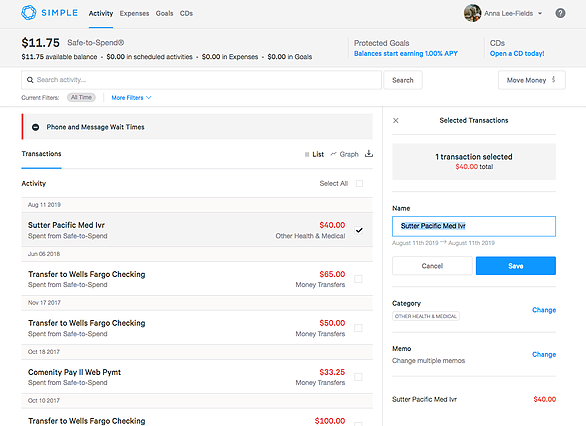Viewport: 586px width, 426px height.
Task: Click Anna Lee-Fields profile avatar
Action: (472, 13)
